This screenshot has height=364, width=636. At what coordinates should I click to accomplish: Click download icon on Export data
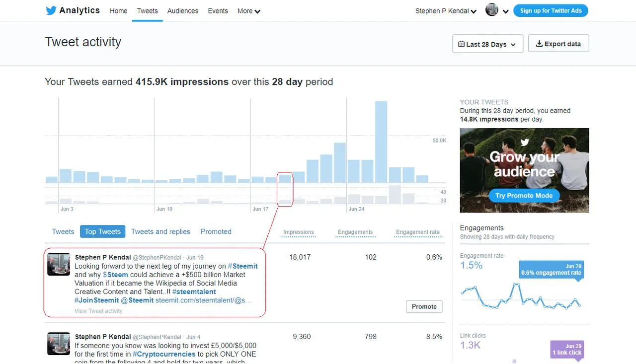coord(539,44)
